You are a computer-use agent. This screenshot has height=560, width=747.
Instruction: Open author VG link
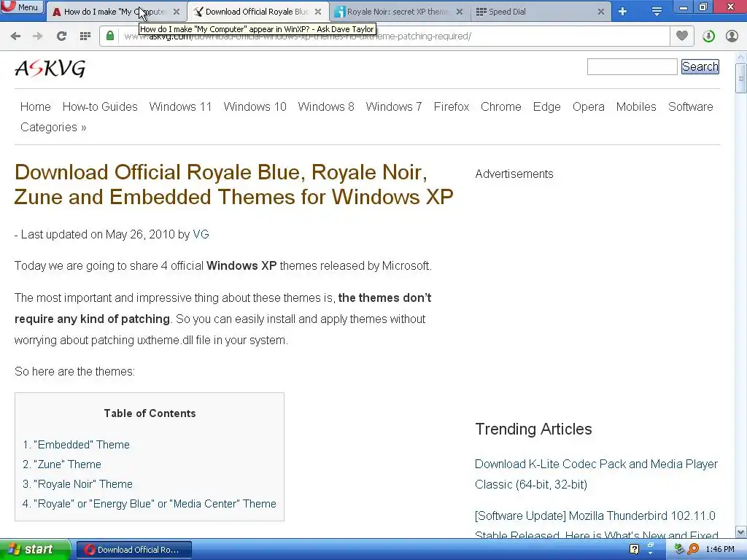coord(201,234)
